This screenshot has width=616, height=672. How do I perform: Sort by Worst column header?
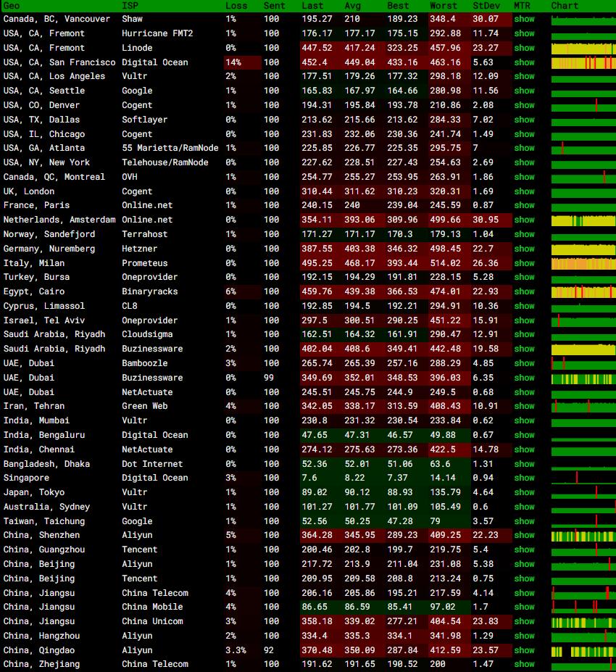(x=444, y=6)
